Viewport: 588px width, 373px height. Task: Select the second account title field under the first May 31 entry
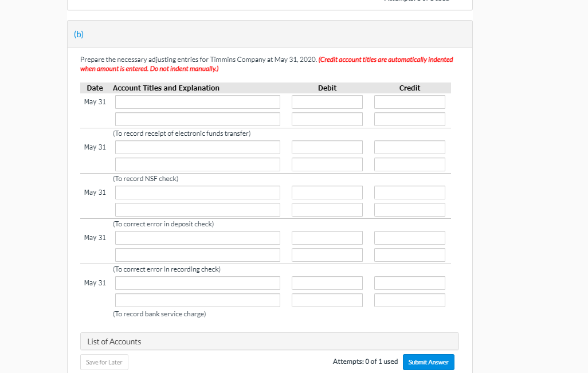pos(197,119)
